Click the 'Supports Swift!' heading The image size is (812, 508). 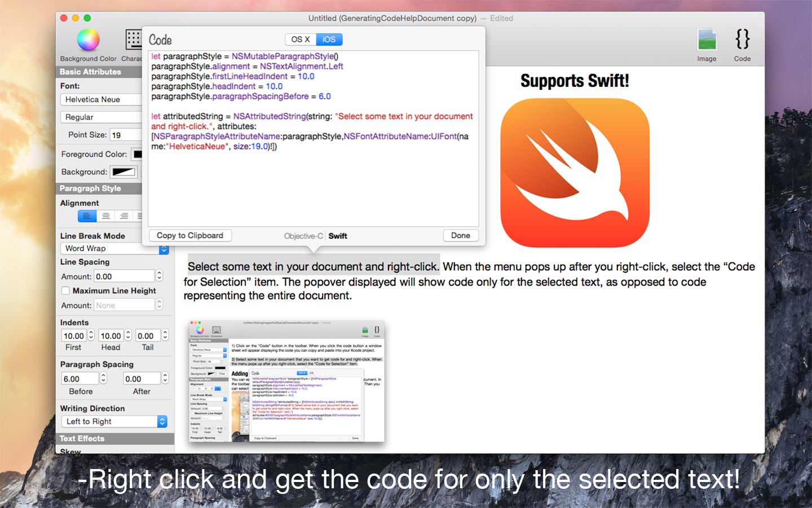(575, 81)
